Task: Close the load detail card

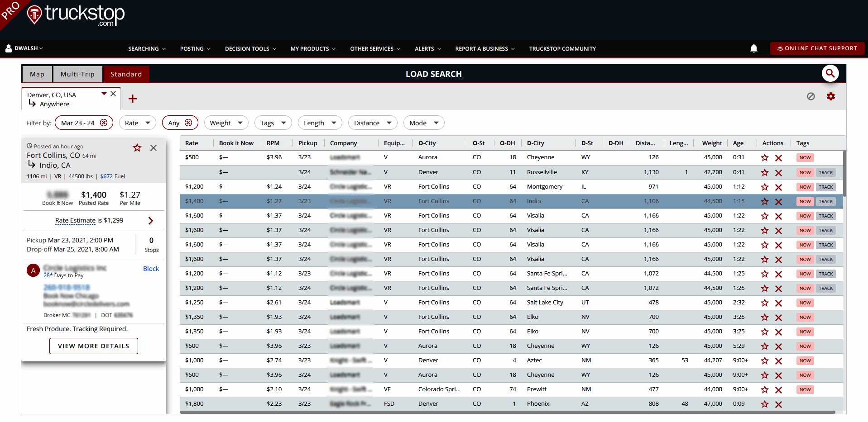Action: [153, 148]
